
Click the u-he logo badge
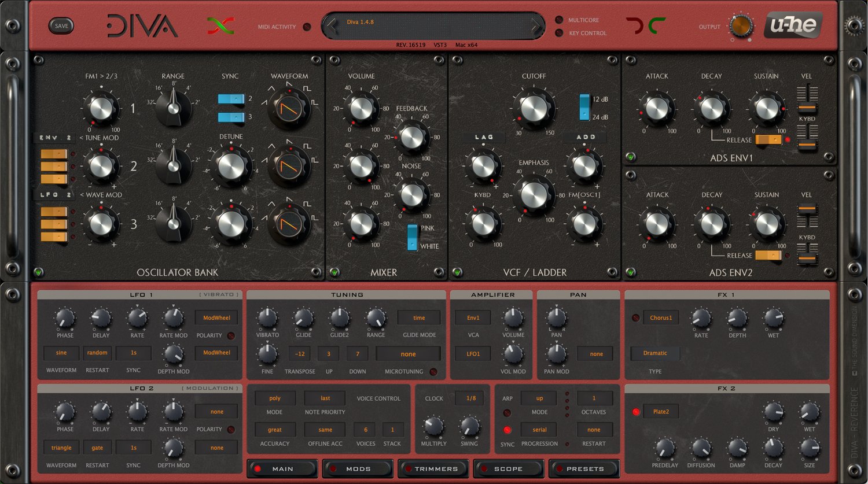click(x=793, y=25)
